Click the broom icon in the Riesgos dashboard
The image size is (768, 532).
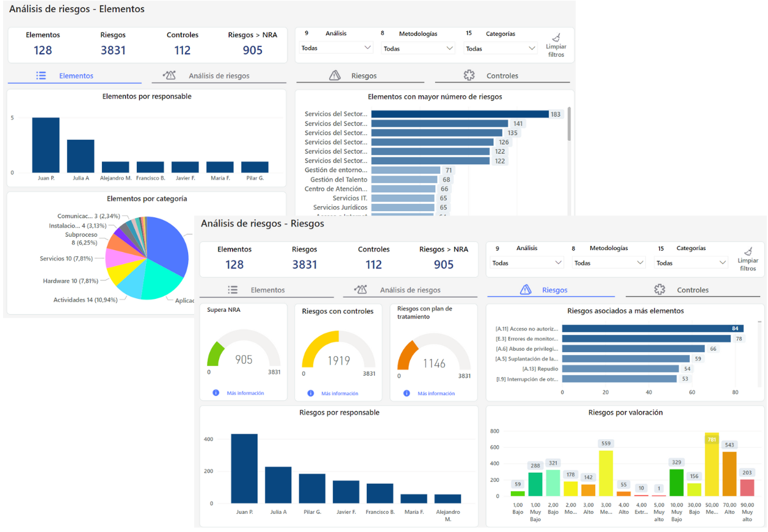click(x=748, y=252)
